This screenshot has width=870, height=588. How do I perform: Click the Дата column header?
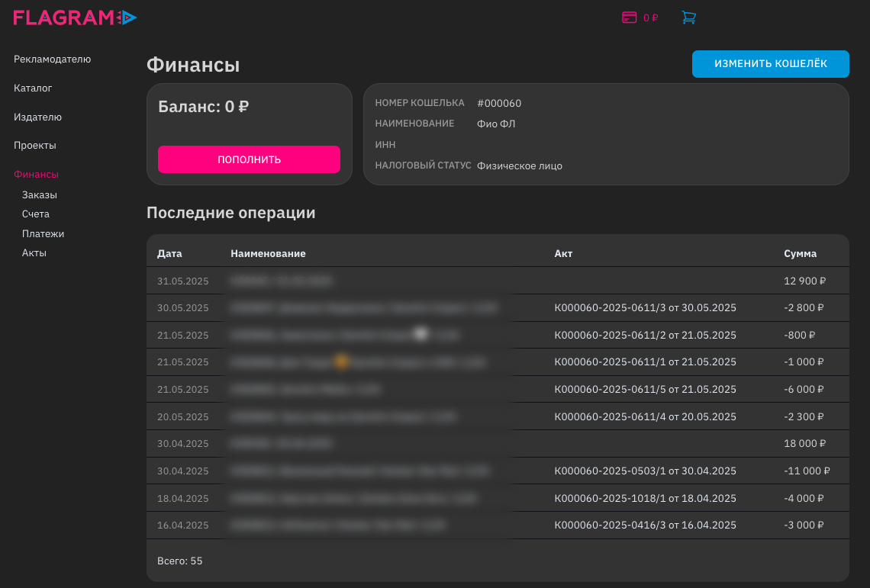[169, 253]
